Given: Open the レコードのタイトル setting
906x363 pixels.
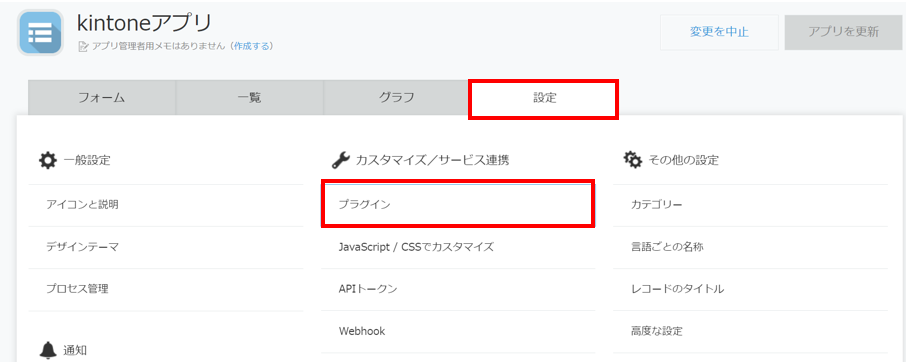Looking at the screenshot, I should [750, 289].
